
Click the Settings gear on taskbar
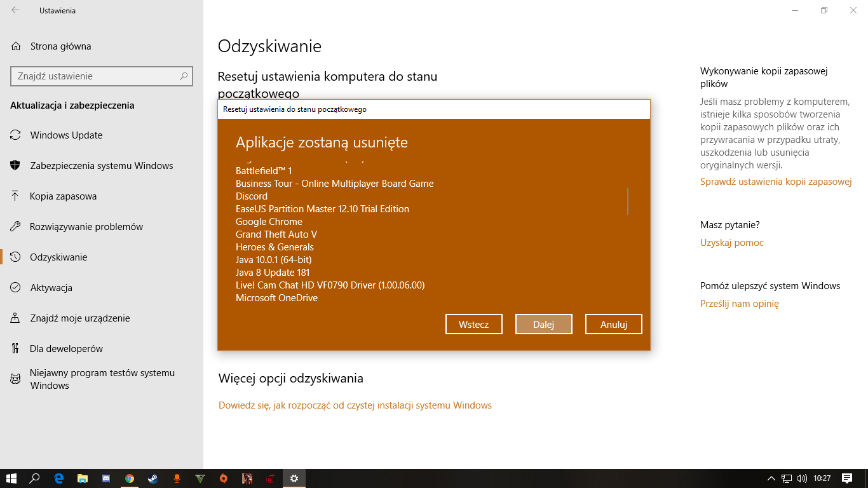coord(294,478)
